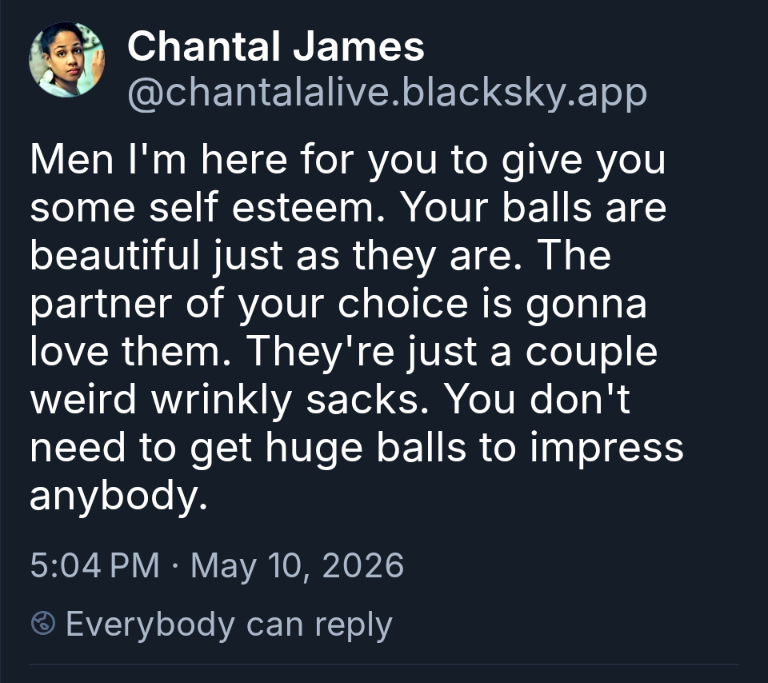
Task: Click the surname James in the header
Action: (x=359, y=47)
